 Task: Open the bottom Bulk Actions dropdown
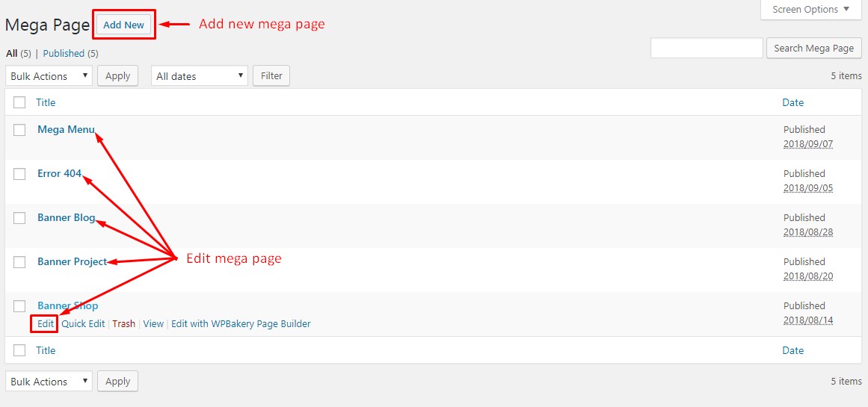[49, 382]
